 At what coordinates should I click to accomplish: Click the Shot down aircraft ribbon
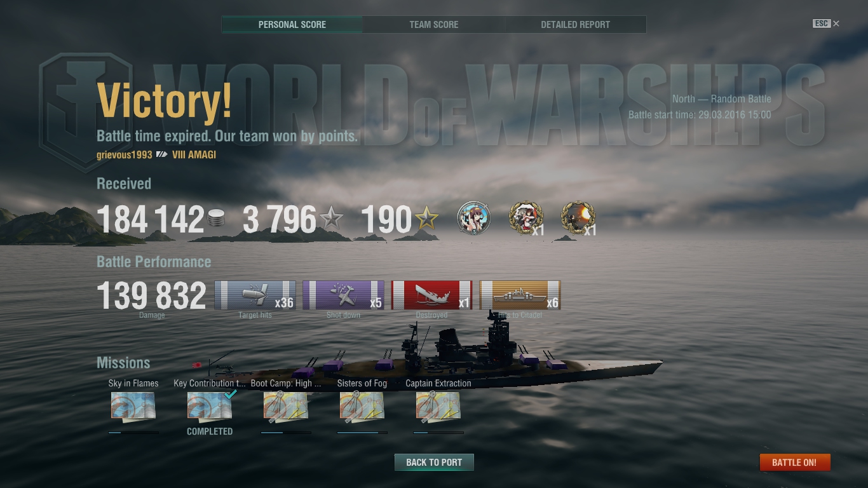343,295
